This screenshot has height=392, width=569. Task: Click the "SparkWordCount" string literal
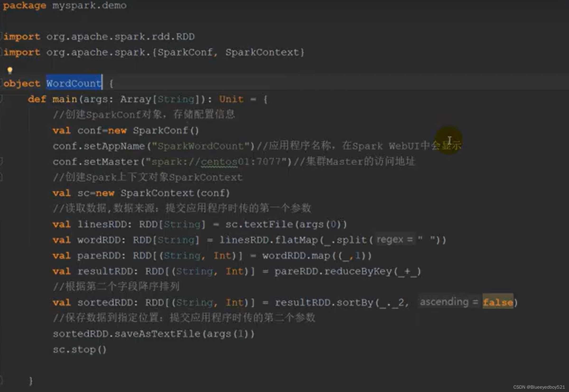pyautogui.click(x=201, y=146)
